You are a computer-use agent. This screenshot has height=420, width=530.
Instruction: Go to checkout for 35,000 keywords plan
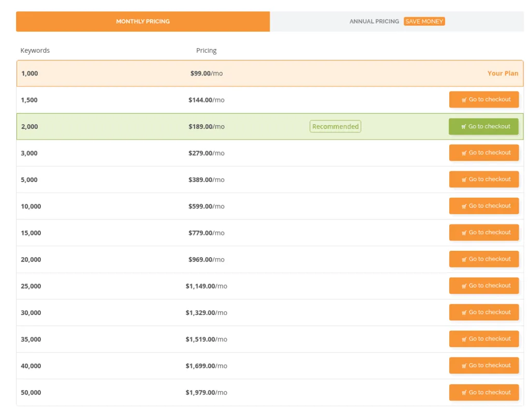tap(484, 339)
